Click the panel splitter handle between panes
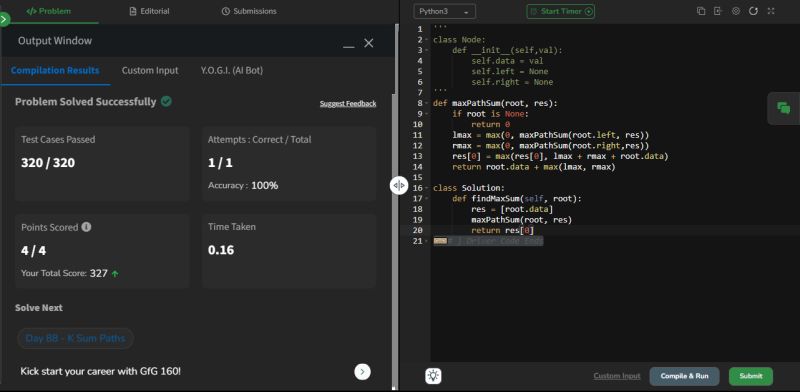Image resolution: width=800 pixels, height=392 pixels. point(399,185)
